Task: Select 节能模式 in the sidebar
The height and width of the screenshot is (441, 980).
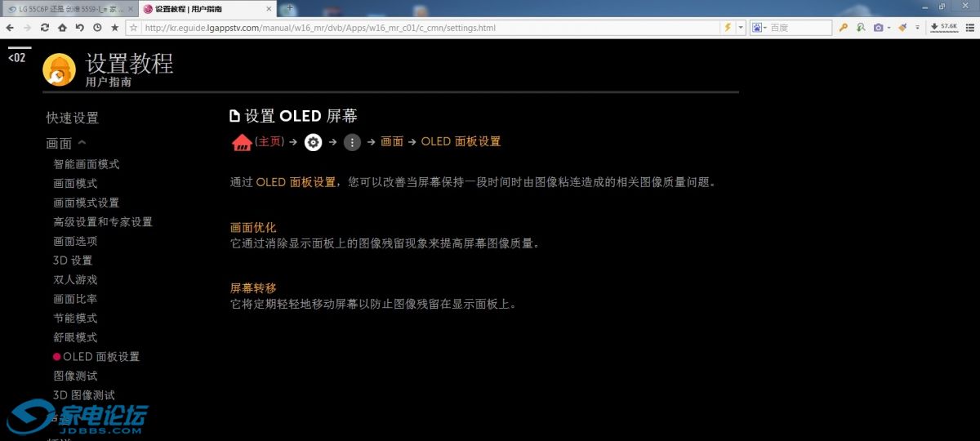Action: [75, 318]
